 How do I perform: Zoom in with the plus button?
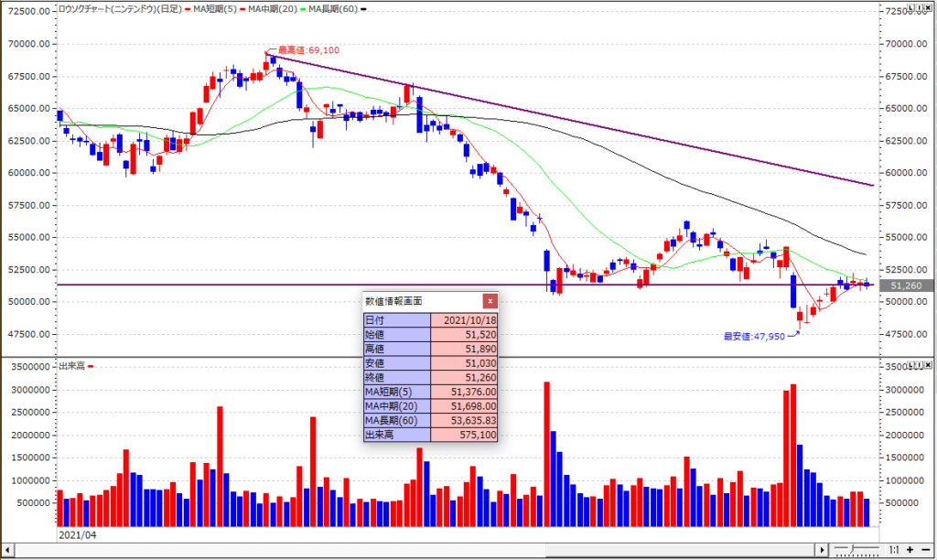pyautogui.click(x=910, y=550)
